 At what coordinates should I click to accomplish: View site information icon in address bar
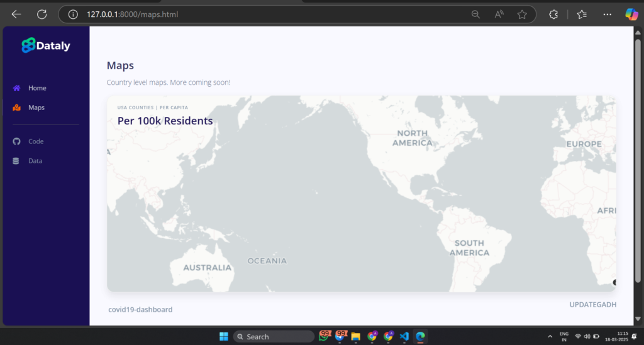click(x=73, y=14)
